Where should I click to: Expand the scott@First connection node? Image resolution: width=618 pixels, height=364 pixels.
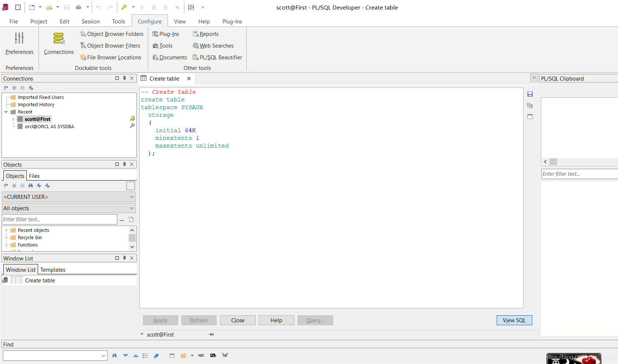click(13, 119)
